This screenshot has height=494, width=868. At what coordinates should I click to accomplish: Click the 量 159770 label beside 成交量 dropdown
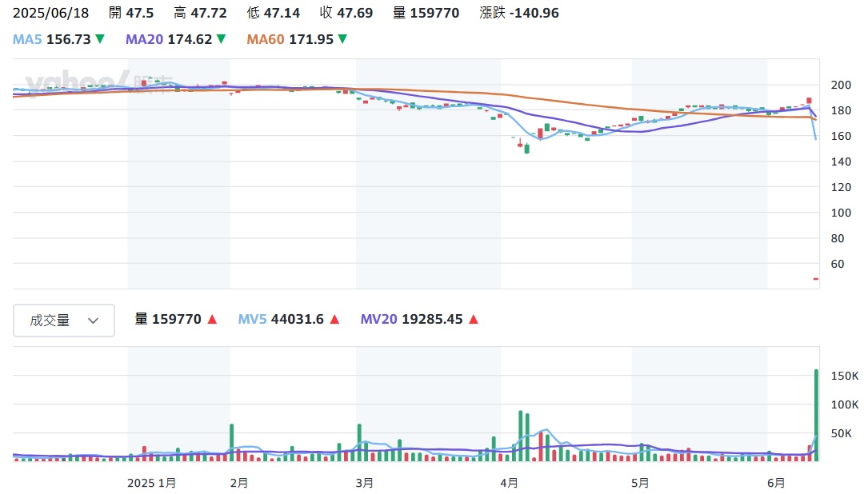point(176,319)
